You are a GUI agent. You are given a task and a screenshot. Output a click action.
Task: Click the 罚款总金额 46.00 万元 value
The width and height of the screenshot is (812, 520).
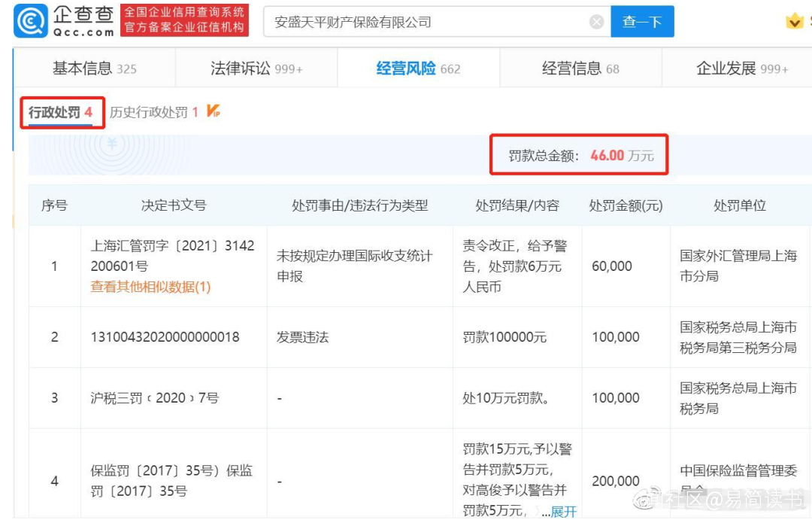[622, 156]
